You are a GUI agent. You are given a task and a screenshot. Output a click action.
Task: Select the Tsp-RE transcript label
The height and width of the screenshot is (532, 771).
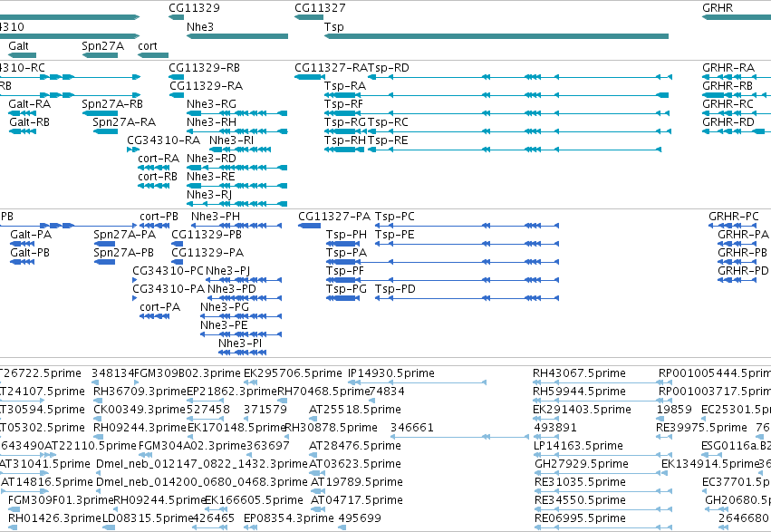tap(388, 140)
